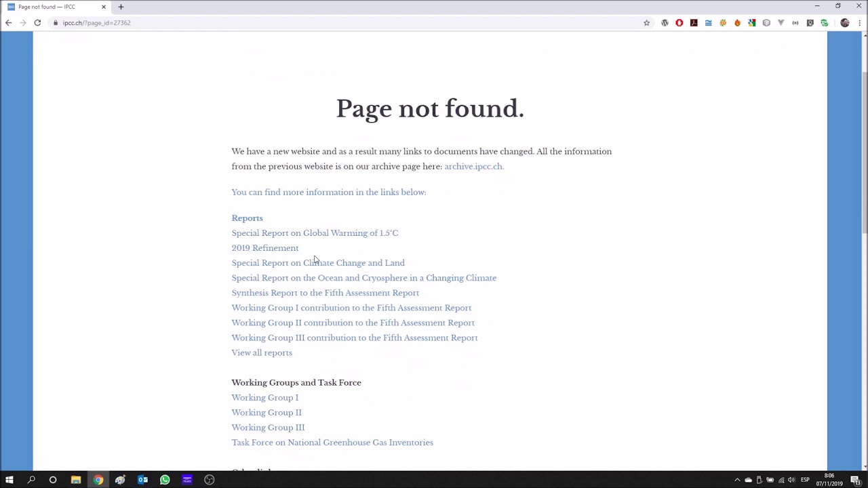868x488 pixels.
Task: Click the View all reports link
Action: 262,352
